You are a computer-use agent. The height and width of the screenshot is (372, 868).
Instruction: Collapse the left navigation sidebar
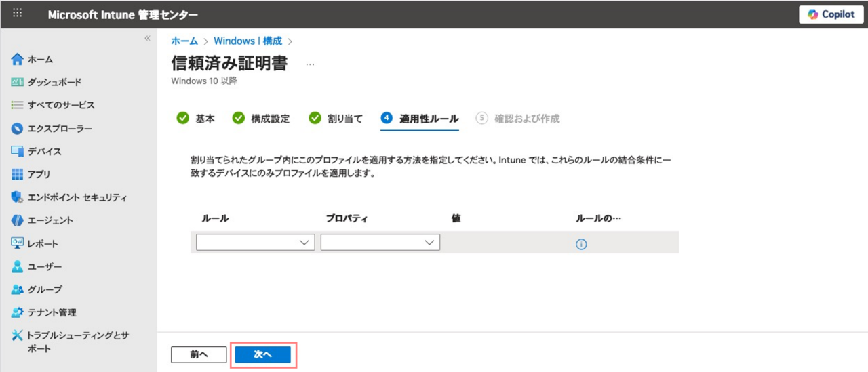pyautogui.click(x=147, y=39)
